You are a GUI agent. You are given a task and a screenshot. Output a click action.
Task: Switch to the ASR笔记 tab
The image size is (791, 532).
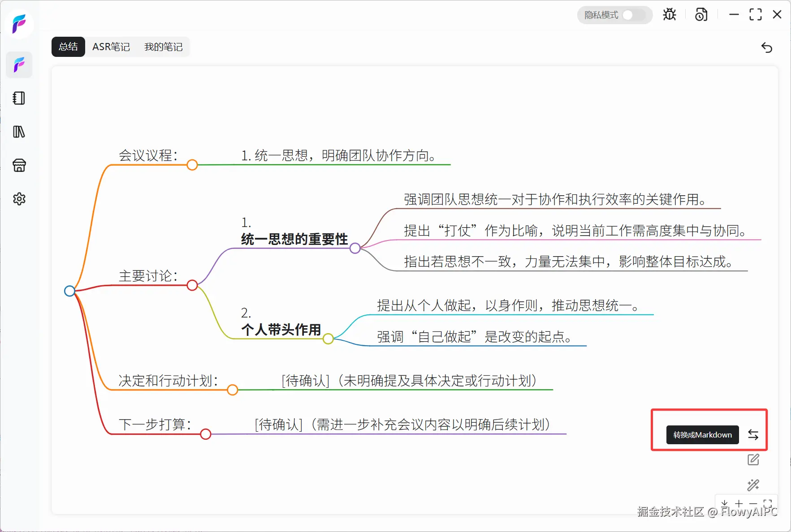click(x=111, y=47)
